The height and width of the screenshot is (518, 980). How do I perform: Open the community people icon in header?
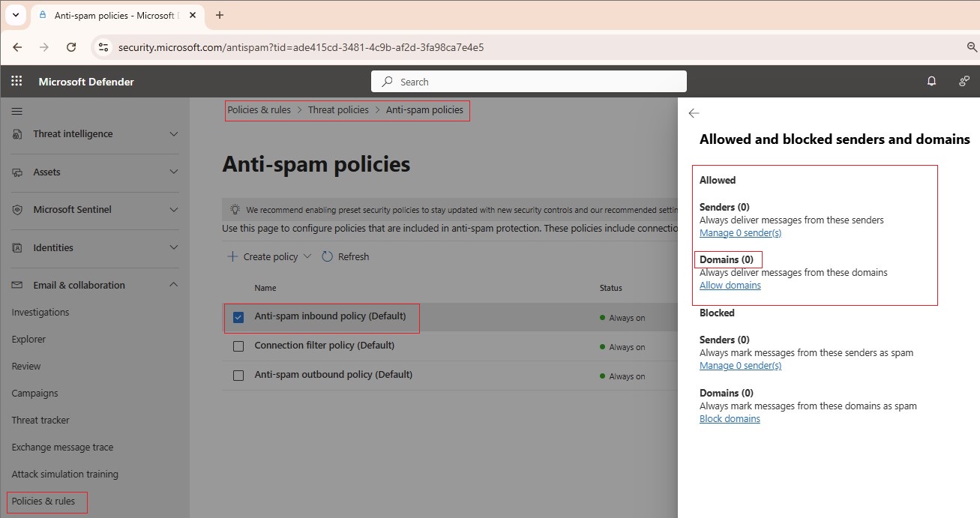[964, 82]
